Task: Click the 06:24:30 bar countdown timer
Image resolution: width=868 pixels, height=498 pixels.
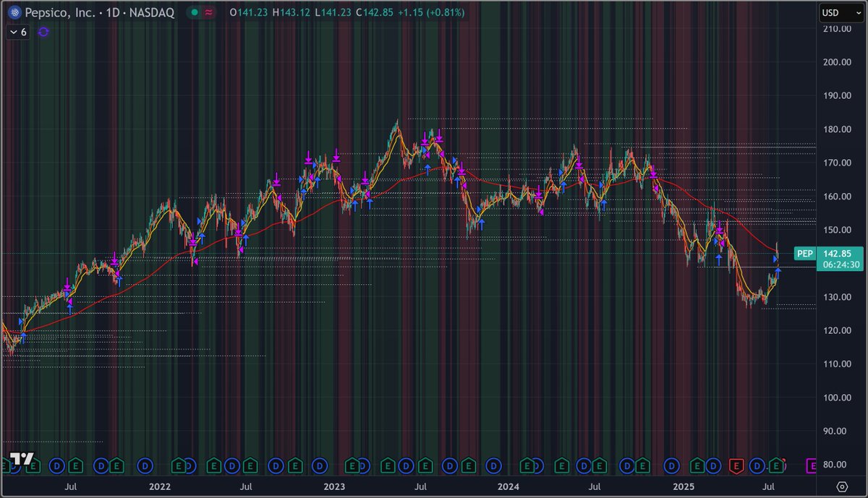Action: [841, 265]
